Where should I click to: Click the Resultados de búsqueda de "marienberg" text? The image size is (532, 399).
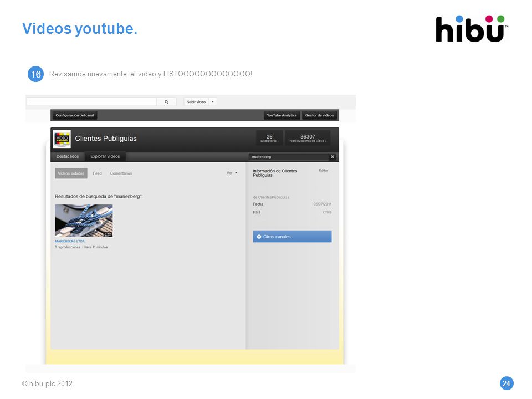click(x=99, y=196)
